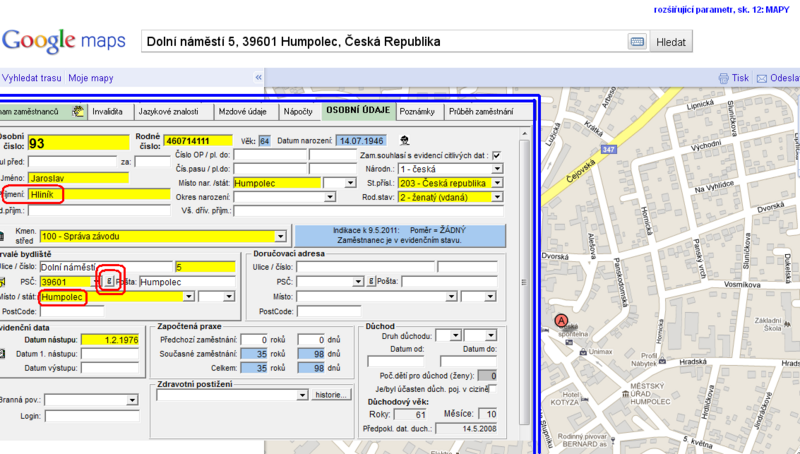Click the Jméno field containing Jaroslav
The height and width of the screenshot is (454, 800).
pos(79,178)
